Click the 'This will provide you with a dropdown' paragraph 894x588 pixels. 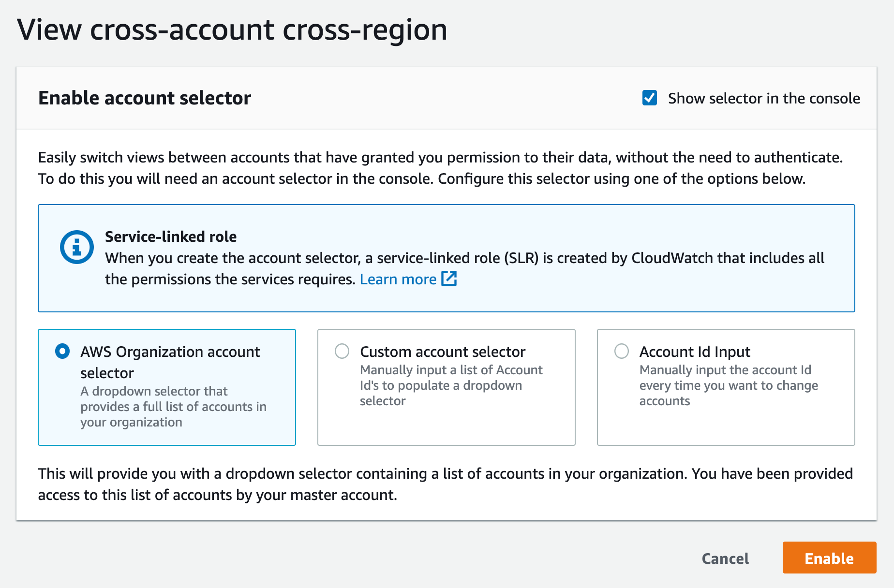tap(446, 484)
